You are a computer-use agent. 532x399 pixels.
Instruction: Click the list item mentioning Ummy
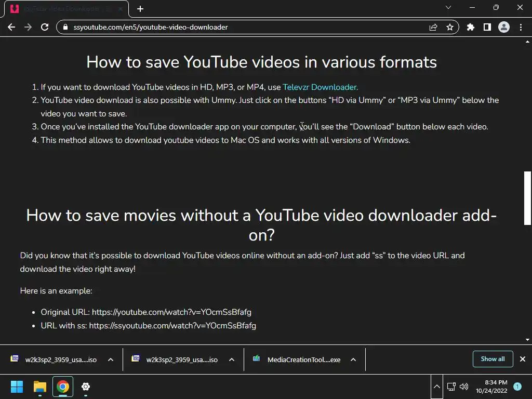(270, 107)
